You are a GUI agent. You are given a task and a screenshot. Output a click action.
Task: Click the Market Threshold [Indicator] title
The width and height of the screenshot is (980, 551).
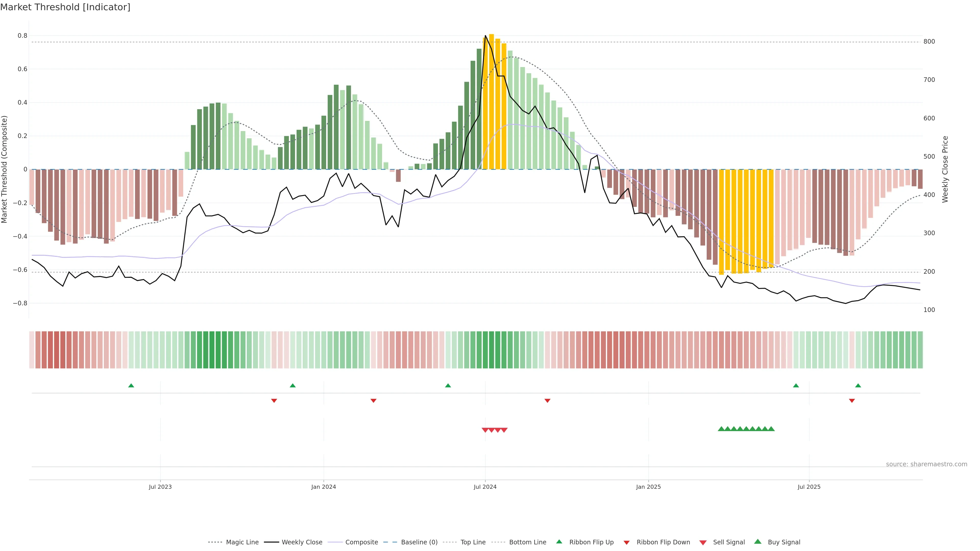[x=65, y=7]
